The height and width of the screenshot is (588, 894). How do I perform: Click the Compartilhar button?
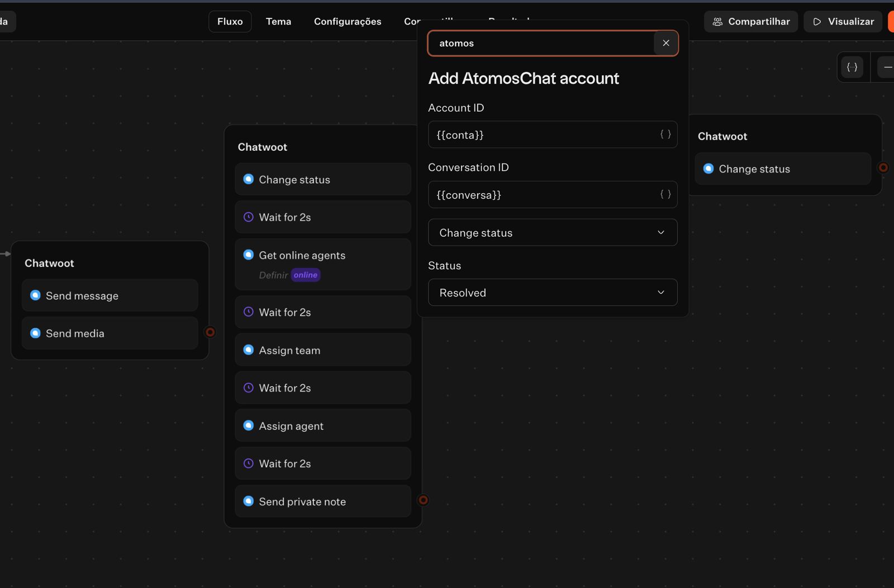[x=750, y=22]
